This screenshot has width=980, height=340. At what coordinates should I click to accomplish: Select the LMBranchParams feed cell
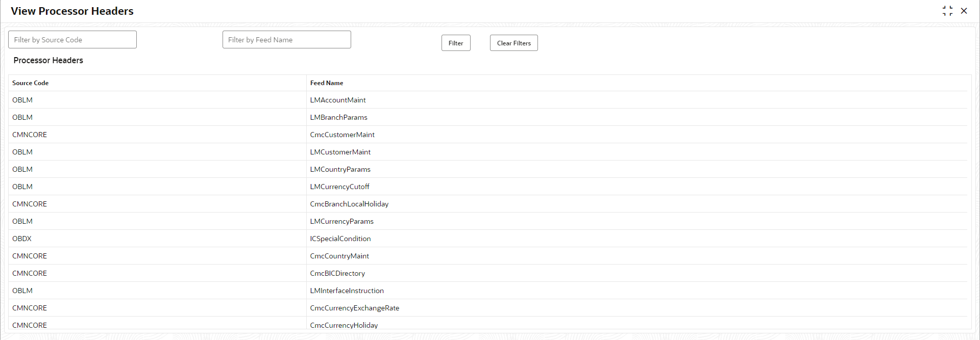click(x=636, y=117)
